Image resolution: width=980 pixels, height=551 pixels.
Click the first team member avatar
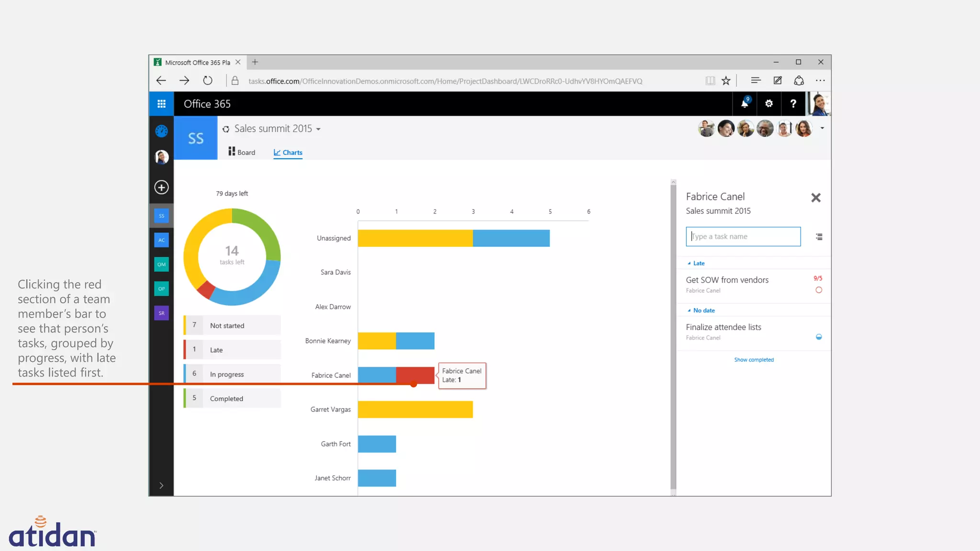click(x=706, y=129)
